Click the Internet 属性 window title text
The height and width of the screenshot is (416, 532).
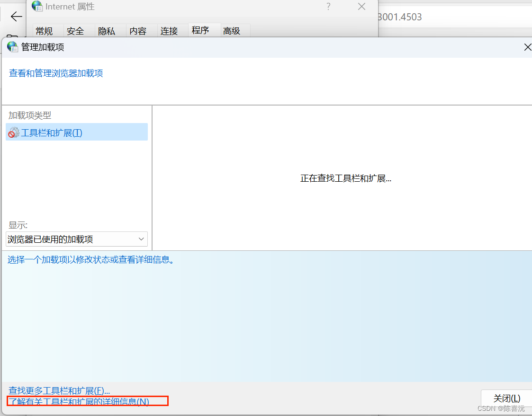tap(70, 7)
